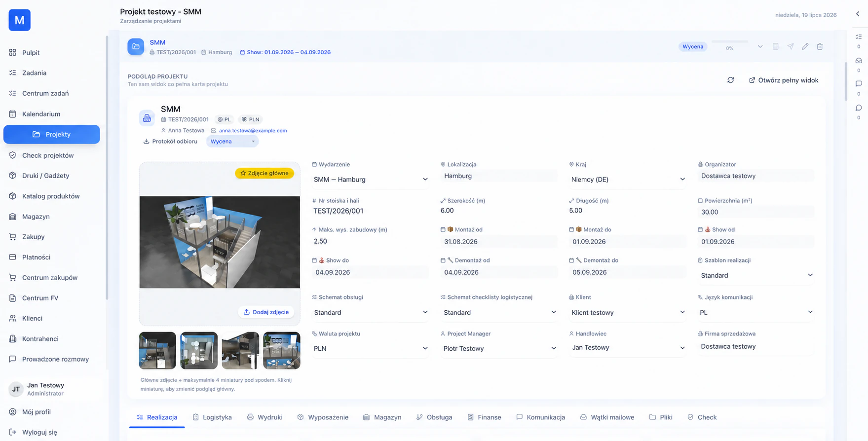Viewport: 868px width, 441px height.
Task: Click the SMM project title link in header
Action: 157,42
